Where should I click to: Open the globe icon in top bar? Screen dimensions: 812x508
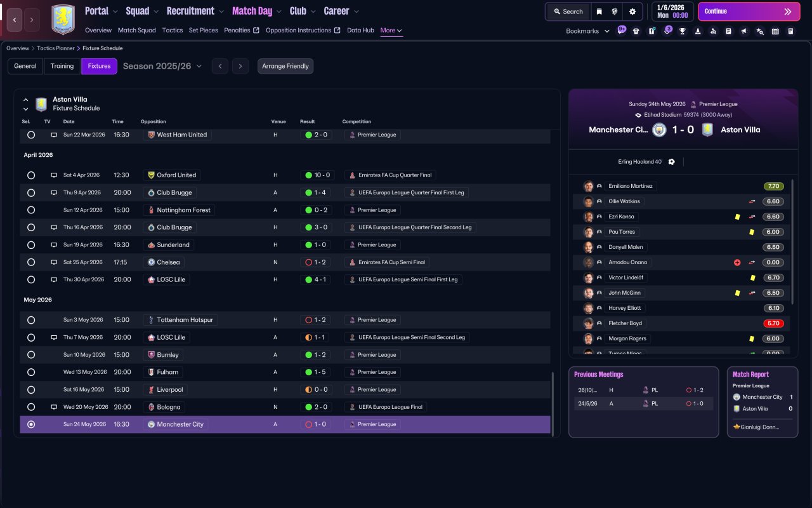(x=615, y=11)
